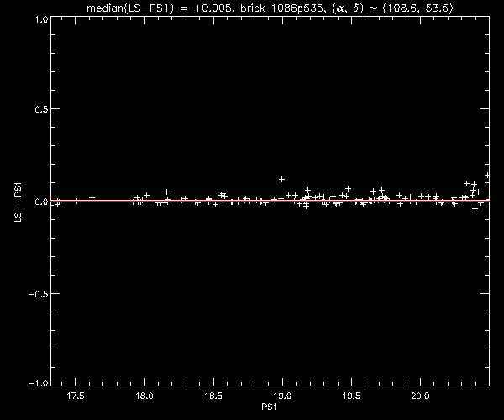The image size is (504, 420).
Task: Click the y-axis tick label 1.0 at the top
Action: tap(41, 19)
